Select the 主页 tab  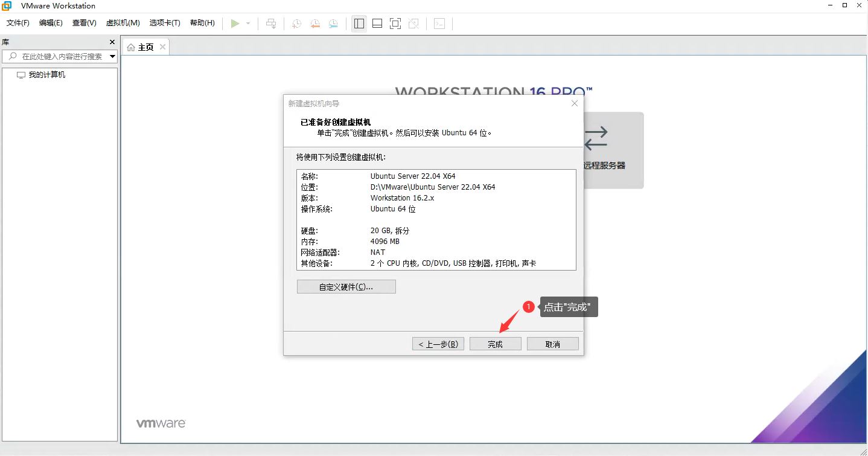[146, 47]
